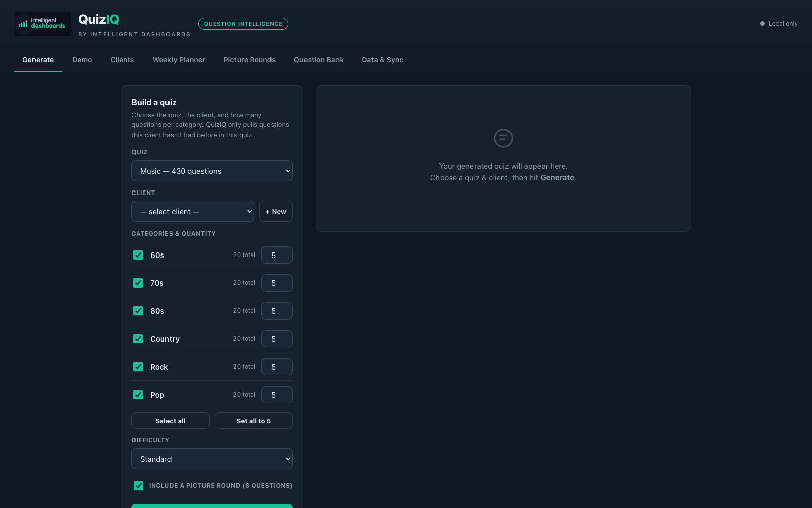The width and height of the screenshot is (812, 508).
Task: Click the Rock category label
Action: (x=159, y=367)
